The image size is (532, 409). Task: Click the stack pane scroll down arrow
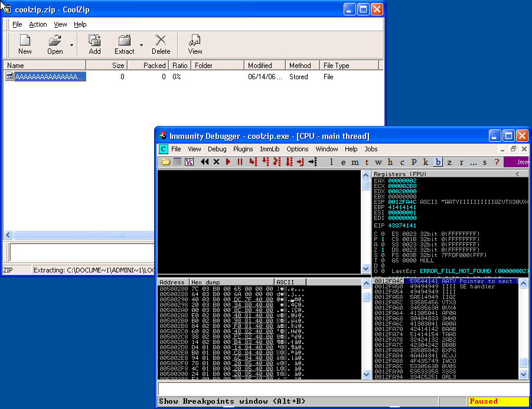524,374
